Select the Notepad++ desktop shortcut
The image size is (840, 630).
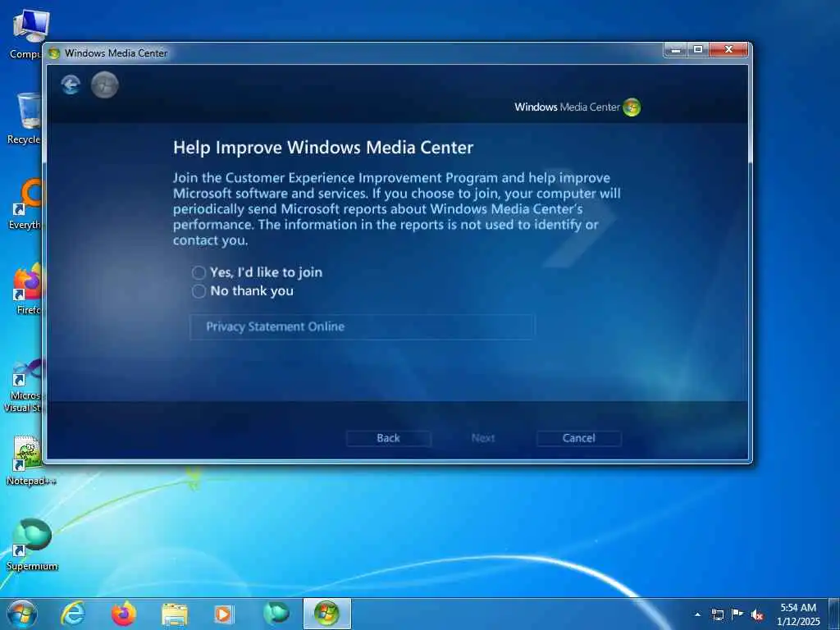[x=30, y=461]
